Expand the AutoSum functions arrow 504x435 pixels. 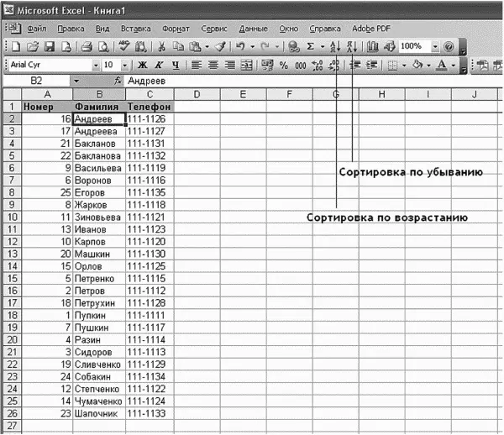(323, 47)
